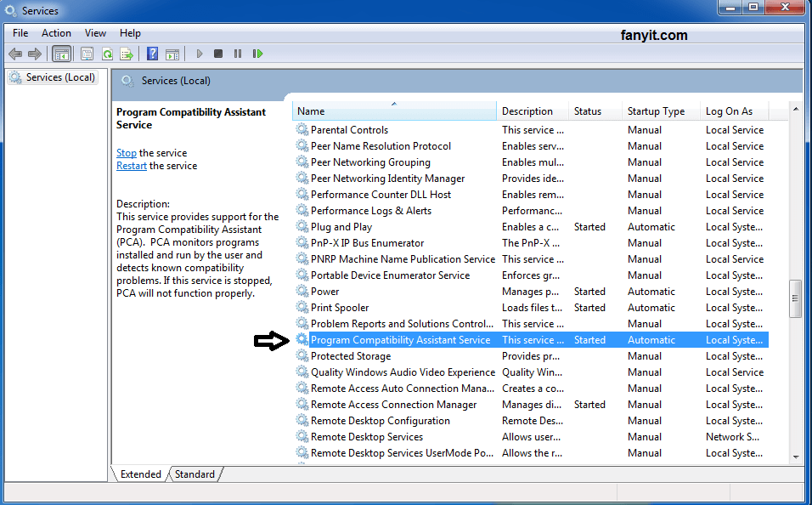Stop the service using the square stop icon
812x505 pixels.
(x=219, y=54)
